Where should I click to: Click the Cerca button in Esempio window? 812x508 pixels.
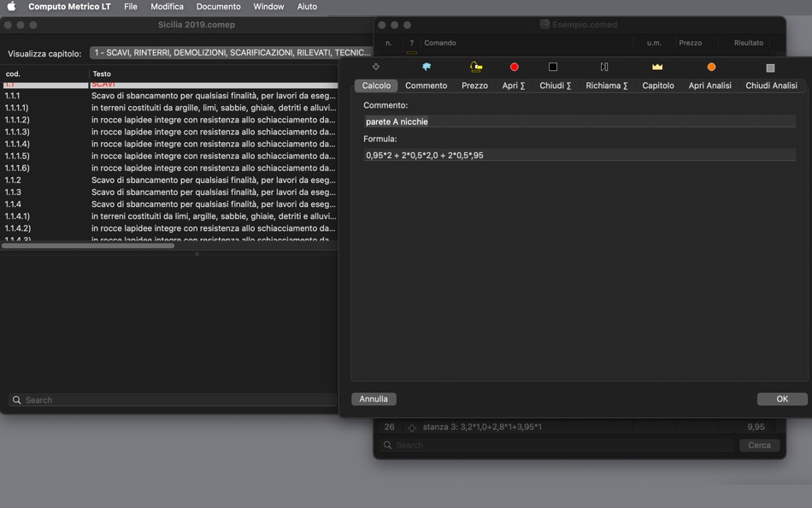click(759, 446)
